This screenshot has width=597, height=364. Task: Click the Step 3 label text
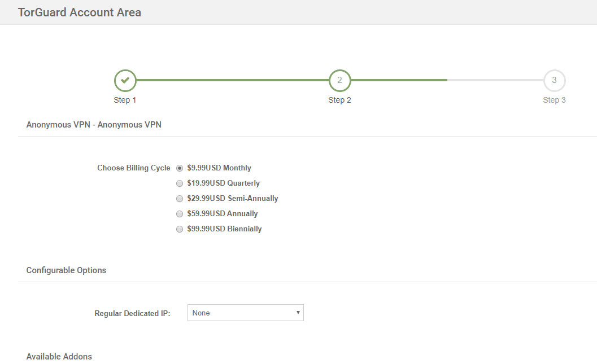coord(555,100)
